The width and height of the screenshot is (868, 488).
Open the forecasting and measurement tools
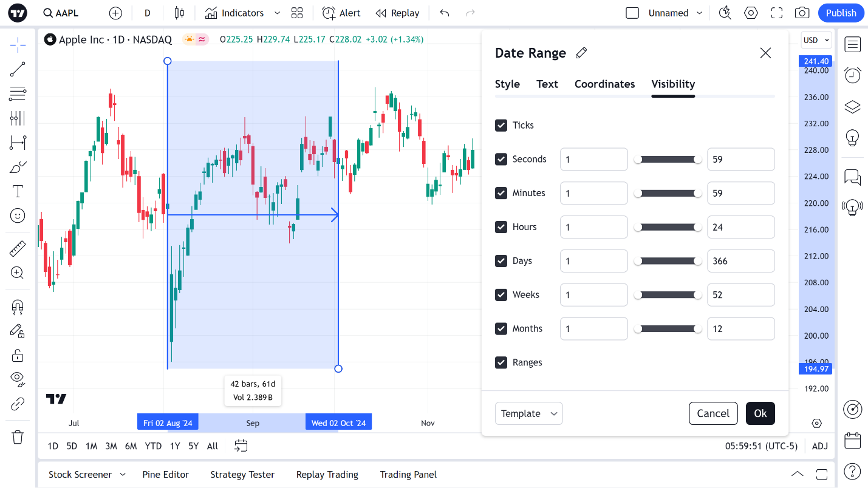point(18,143)
